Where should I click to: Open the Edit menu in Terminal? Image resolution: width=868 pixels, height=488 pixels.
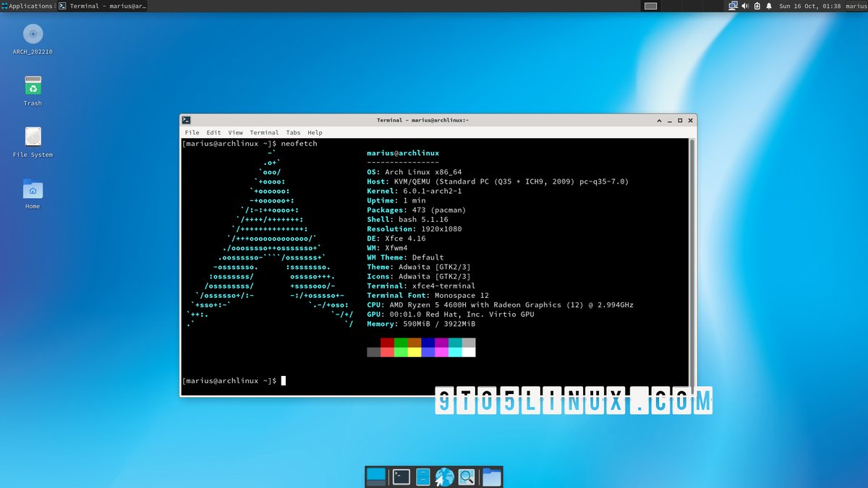point(213,133)
